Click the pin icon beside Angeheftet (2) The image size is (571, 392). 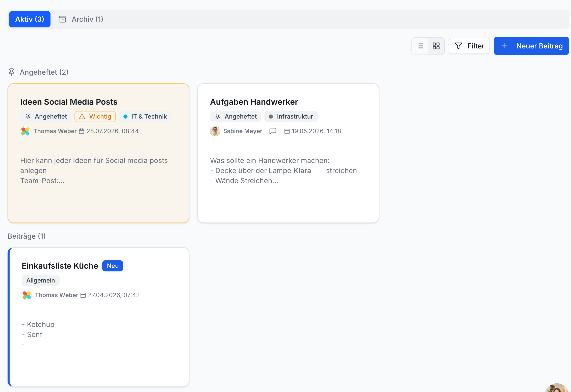coord(12,72)
